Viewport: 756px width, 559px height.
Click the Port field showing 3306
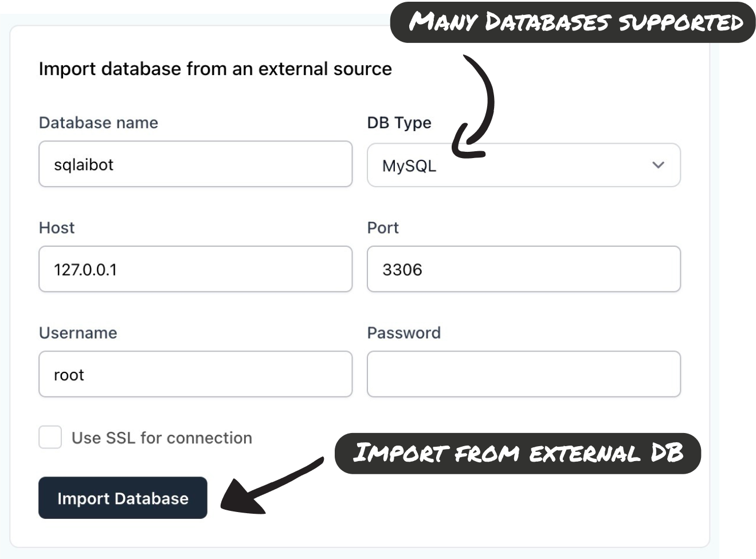pyautogui.click(x=523, y=269)
